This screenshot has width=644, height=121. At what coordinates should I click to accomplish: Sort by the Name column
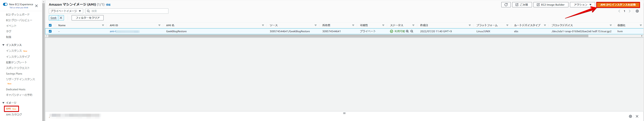103,25
